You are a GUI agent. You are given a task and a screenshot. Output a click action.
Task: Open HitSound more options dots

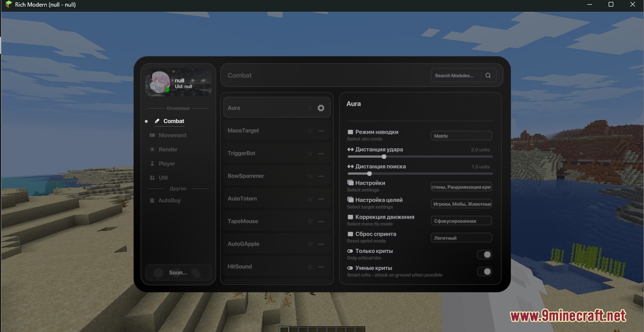[x=321, y=267]
